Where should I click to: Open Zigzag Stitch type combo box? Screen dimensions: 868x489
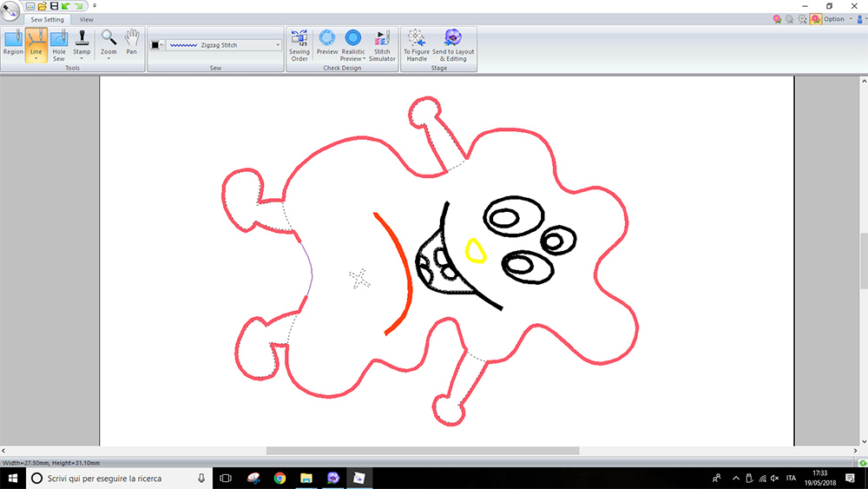pos(224,45)
